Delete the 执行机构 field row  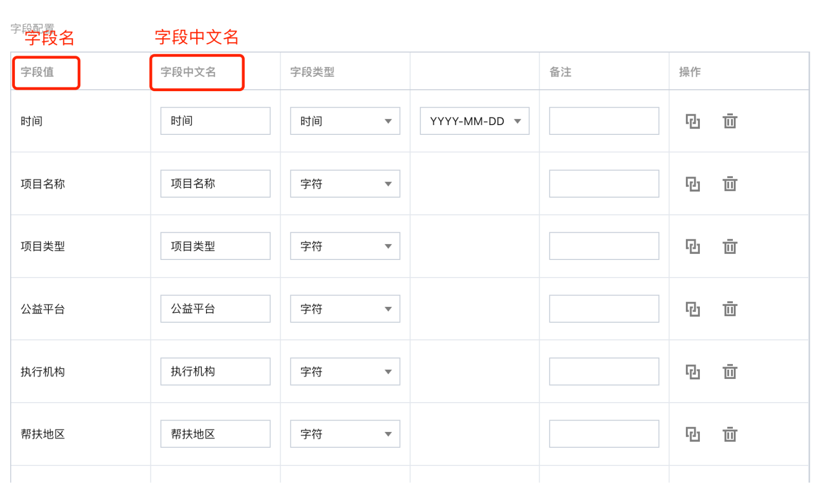click(x=730, y=372)
